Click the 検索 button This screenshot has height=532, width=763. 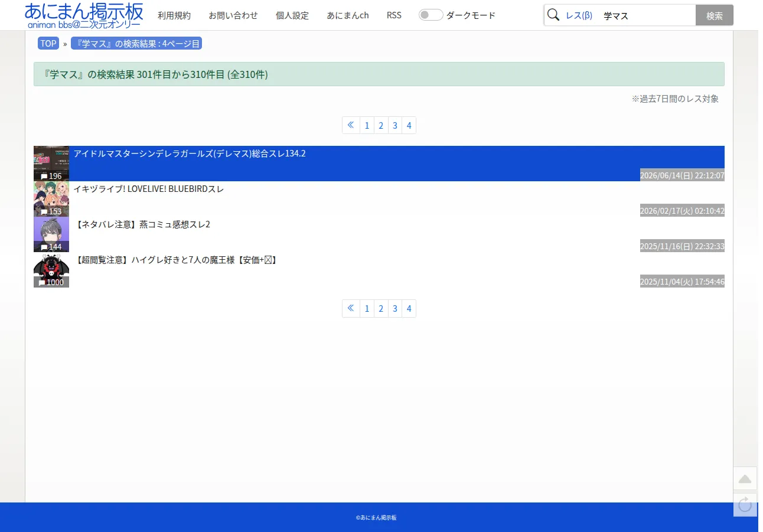click(715, 15)
